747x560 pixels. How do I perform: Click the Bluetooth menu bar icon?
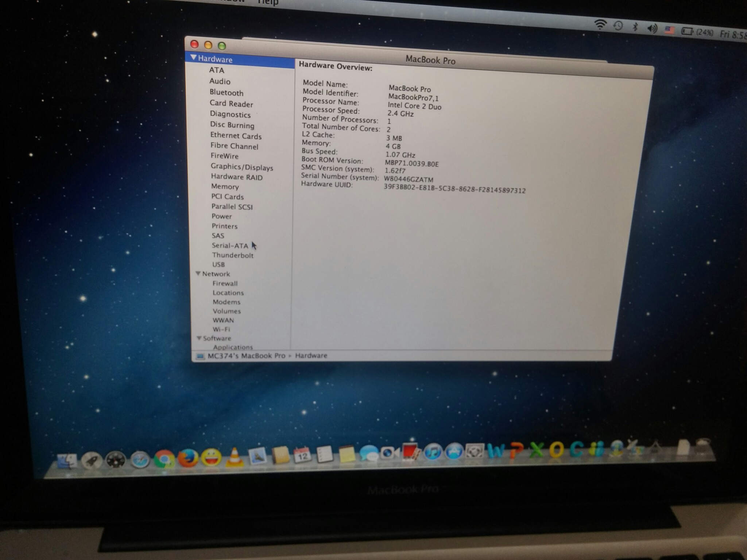635,27
